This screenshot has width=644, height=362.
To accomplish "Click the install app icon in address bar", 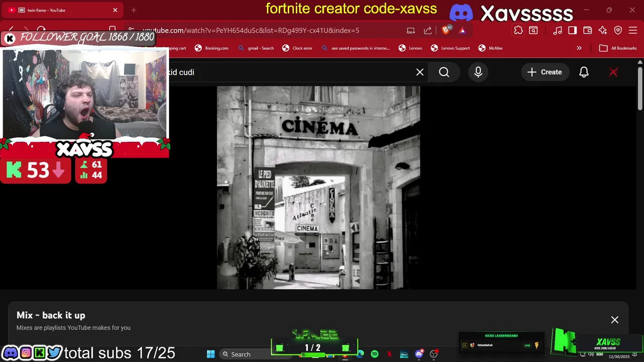I will click(x=411, y=30).
